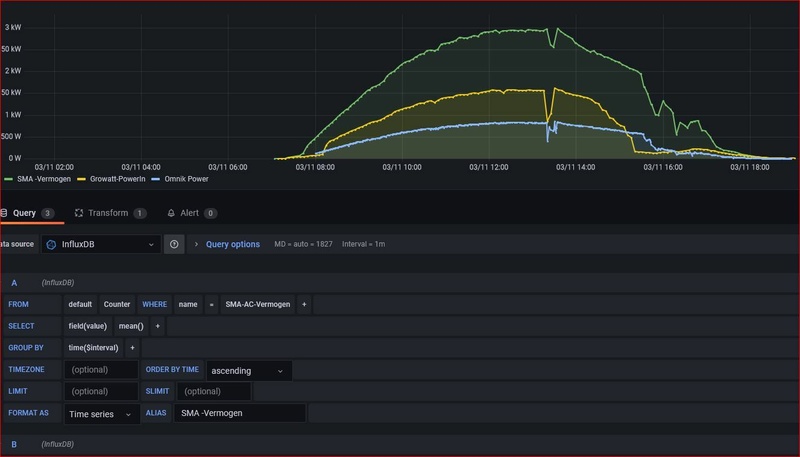Click the SMA-AC-Vermogen tag value
The width and height of the screenshot is (800, 457).
tap(257, 304)
